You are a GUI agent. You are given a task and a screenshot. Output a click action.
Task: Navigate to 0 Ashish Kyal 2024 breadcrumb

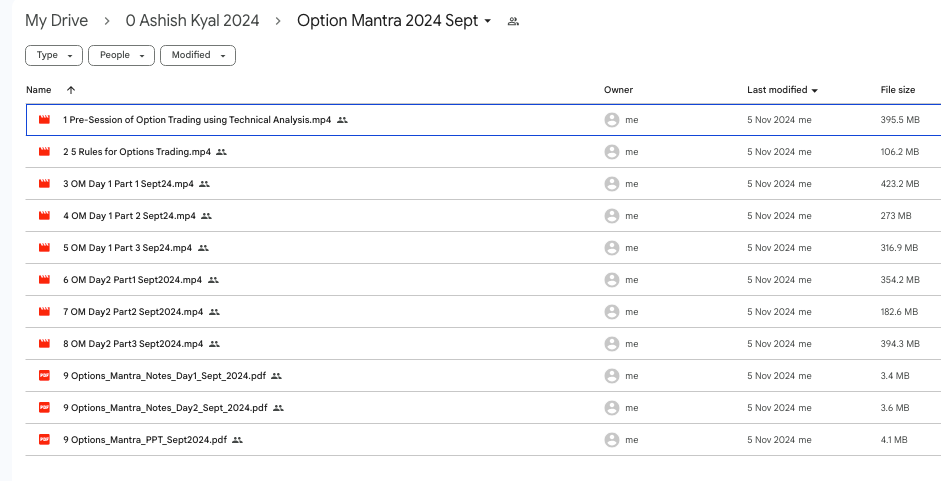[192, 21]
